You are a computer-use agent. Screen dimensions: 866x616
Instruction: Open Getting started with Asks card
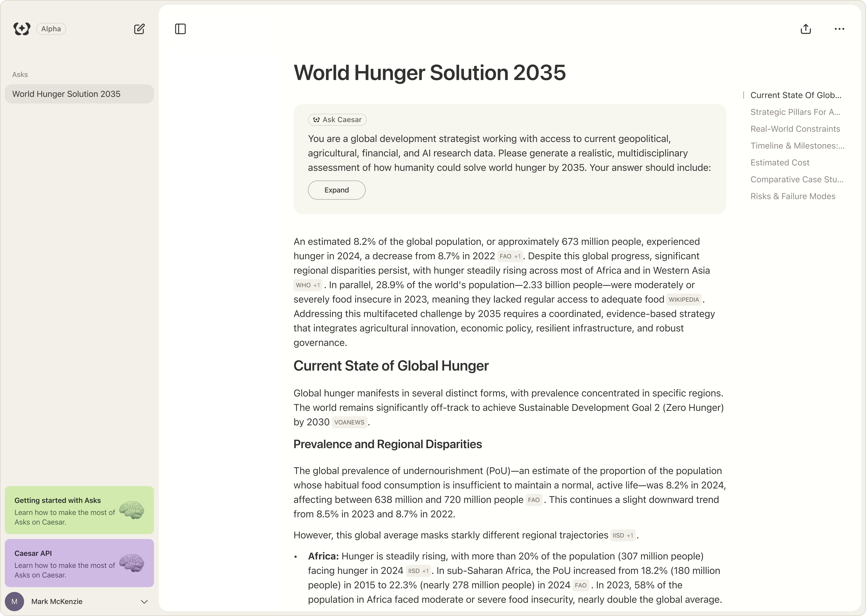(x=79, y=510)
